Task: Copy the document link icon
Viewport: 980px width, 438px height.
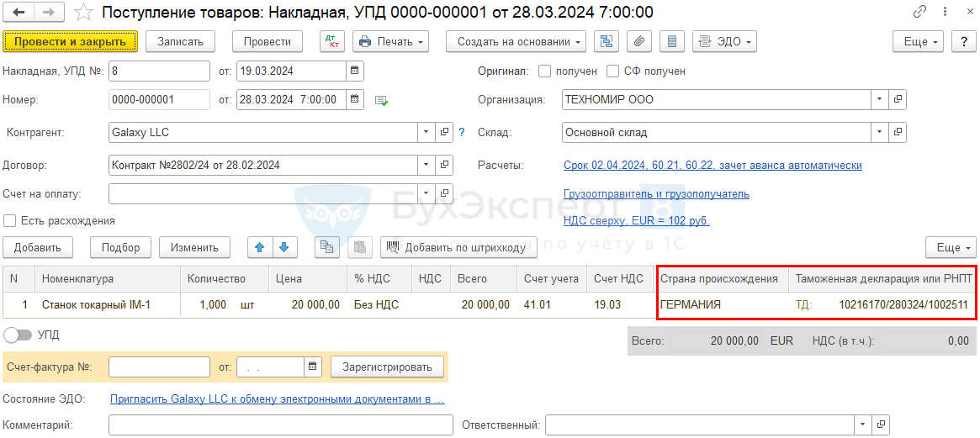Action: (x=921, y=13)
